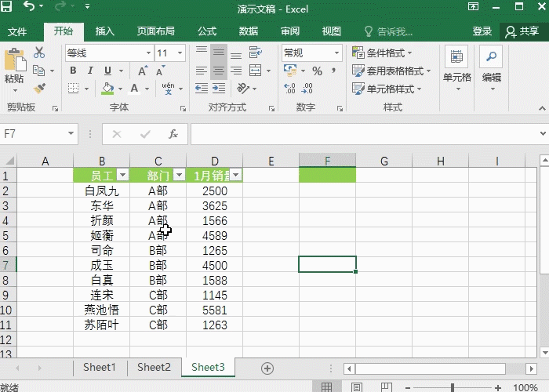Click the Cut scissors icon

39,53
